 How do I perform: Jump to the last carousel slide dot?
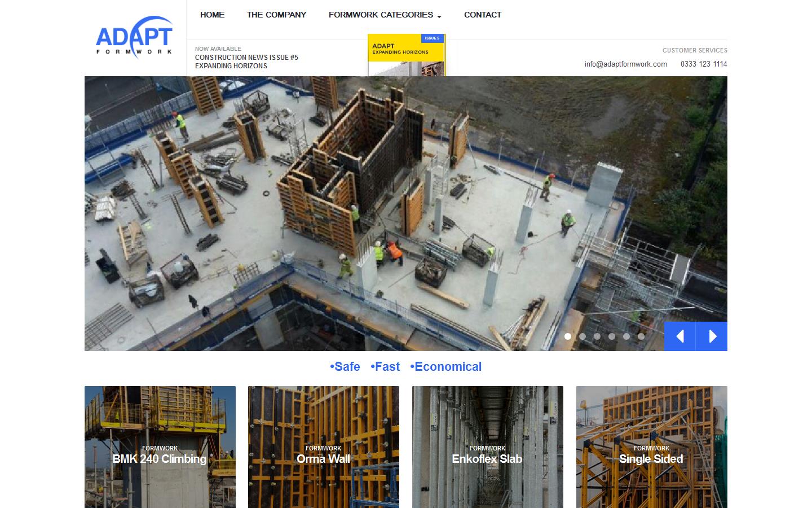(641, 336)
